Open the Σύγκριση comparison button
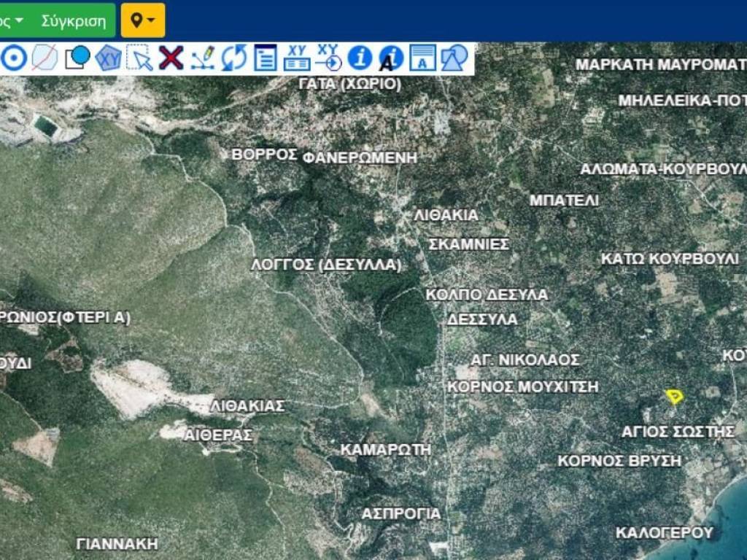This screenshot has height=560, width=747. [x=74, y=20]
